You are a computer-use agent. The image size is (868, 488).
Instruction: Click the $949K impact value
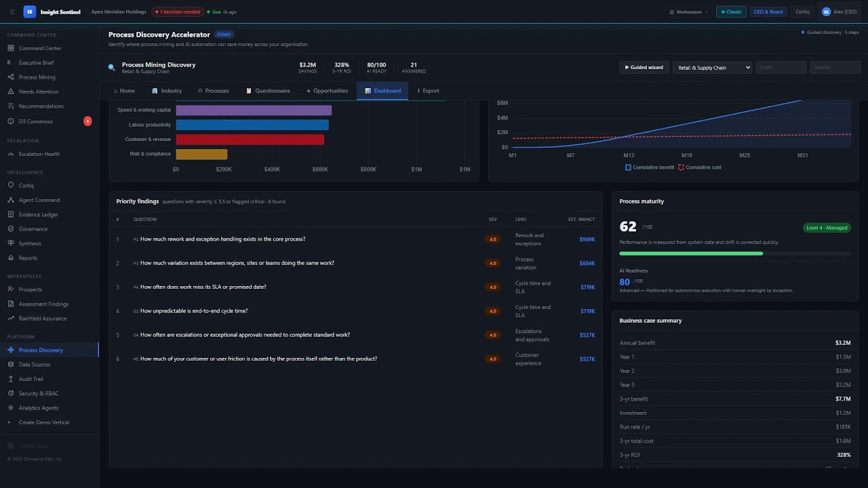[587, 239]
